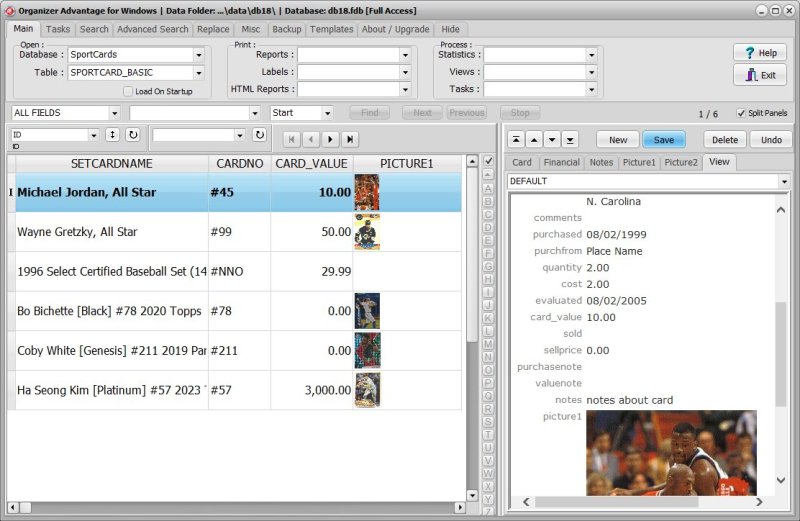Click the Delete record button

pos(725,140)
